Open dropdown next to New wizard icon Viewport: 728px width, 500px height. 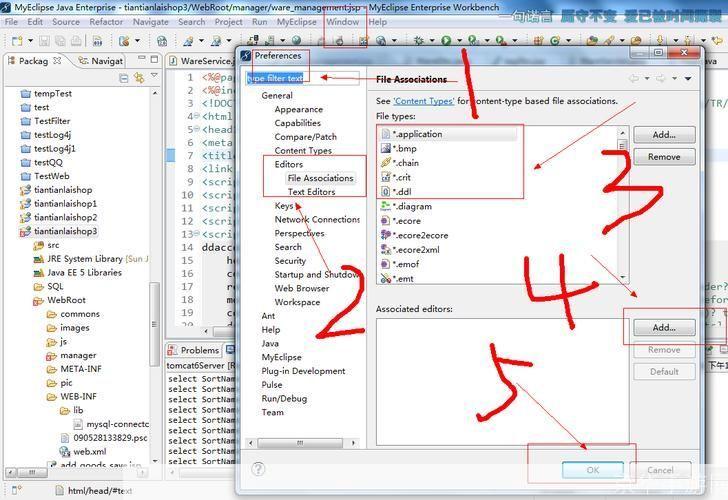pyautogui.click(x=31, y=41)
